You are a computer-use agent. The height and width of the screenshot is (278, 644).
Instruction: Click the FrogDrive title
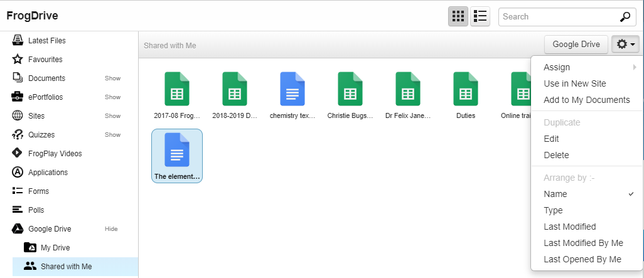pos(32,16)
